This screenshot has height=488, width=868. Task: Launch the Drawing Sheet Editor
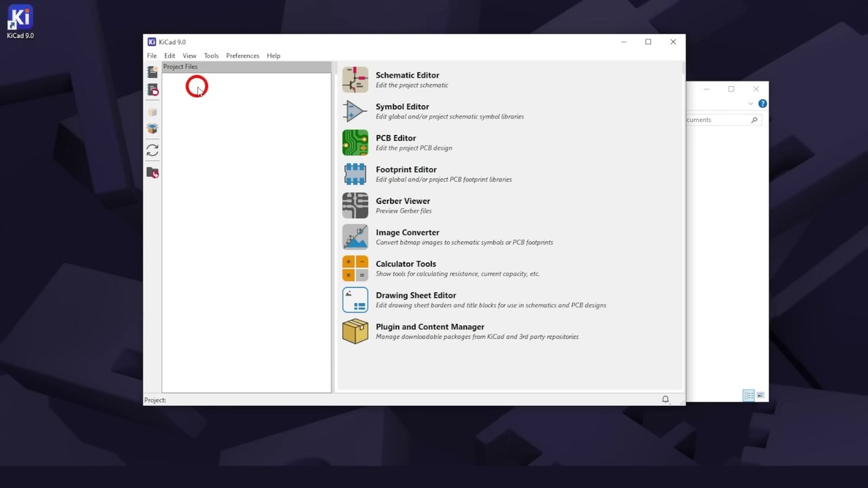coord(355,300)
